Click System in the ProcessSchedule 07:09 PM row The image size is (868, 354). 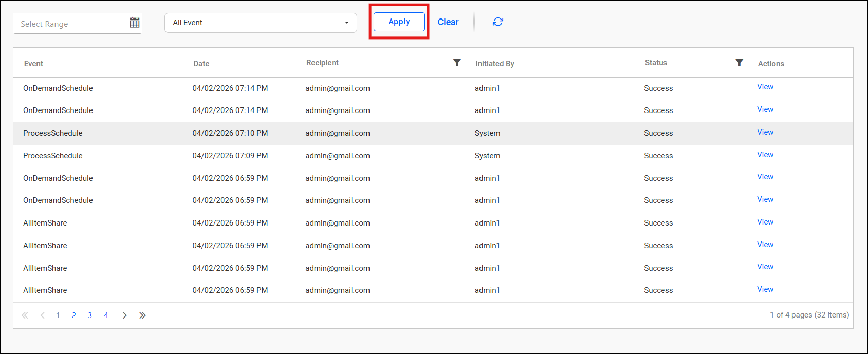click(487, 156)
